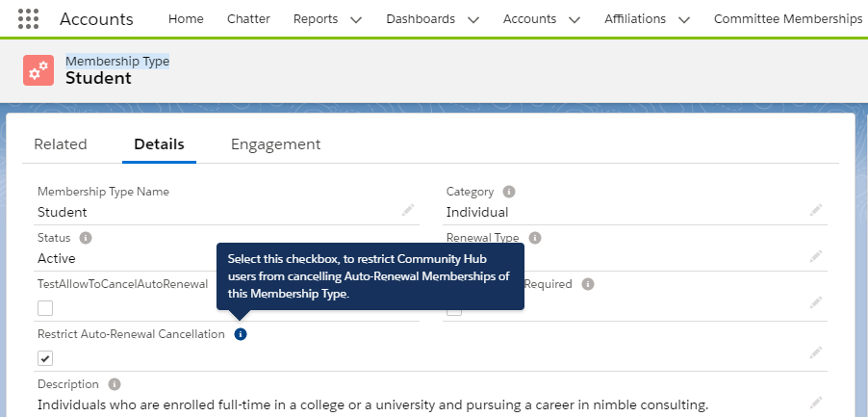Expand the Affiliations dropdown chevron
The height and width of the screenshot is (417, 868).
coord(684,19)
